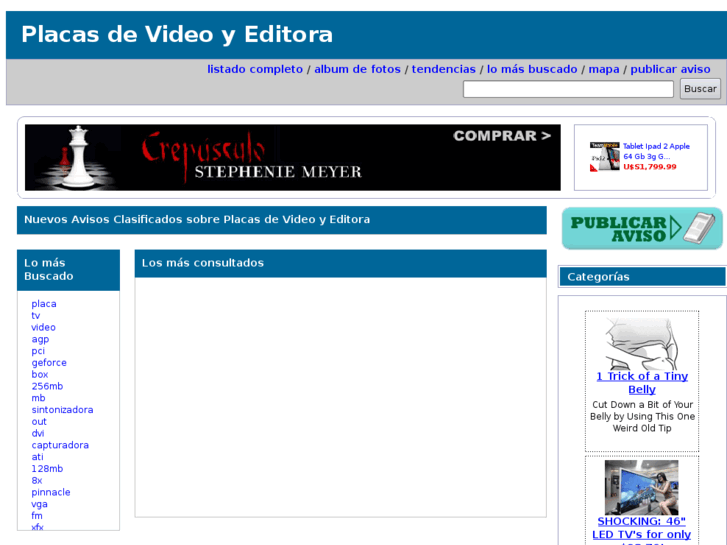This screenshot has width=727, height=545.
Task: Open the 'pci' keyword link
Action: tap(38, 351)
